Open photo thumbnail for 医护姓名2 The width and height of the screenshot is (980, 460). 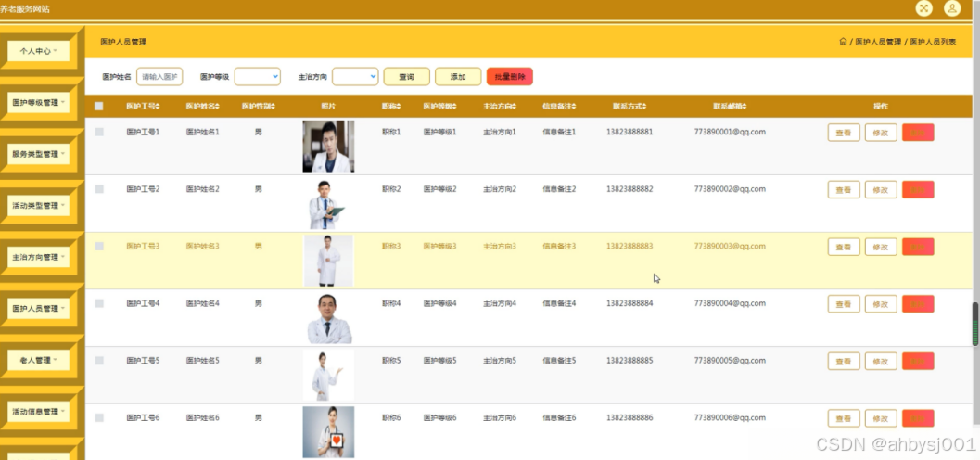328,204
